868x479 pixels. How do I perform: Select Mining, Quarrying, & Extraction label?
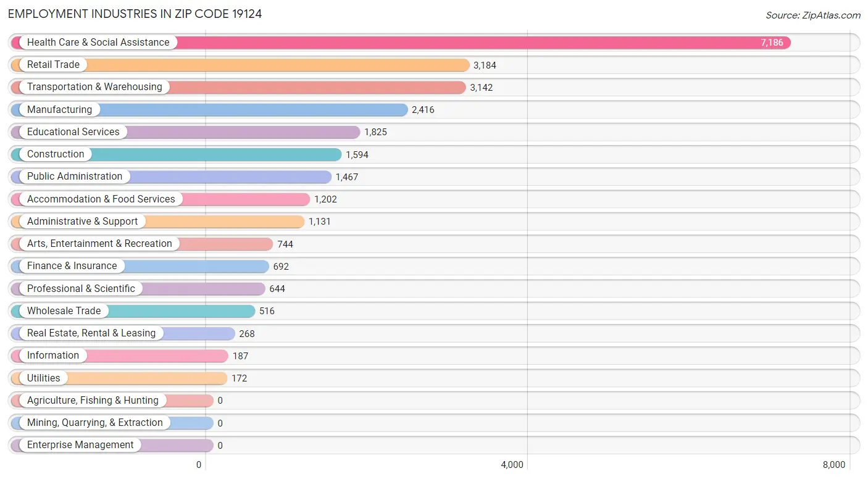tap(95, 423)
